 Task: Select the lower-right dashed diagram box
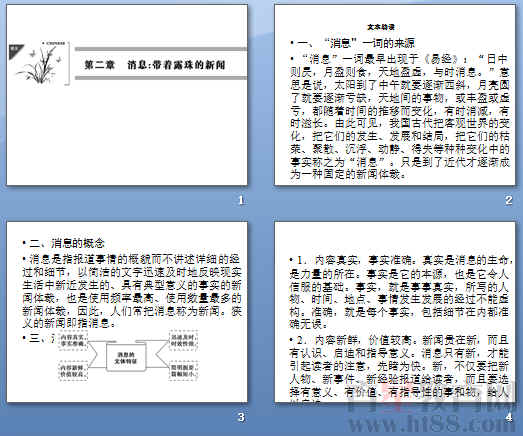(x=183, y=370)
